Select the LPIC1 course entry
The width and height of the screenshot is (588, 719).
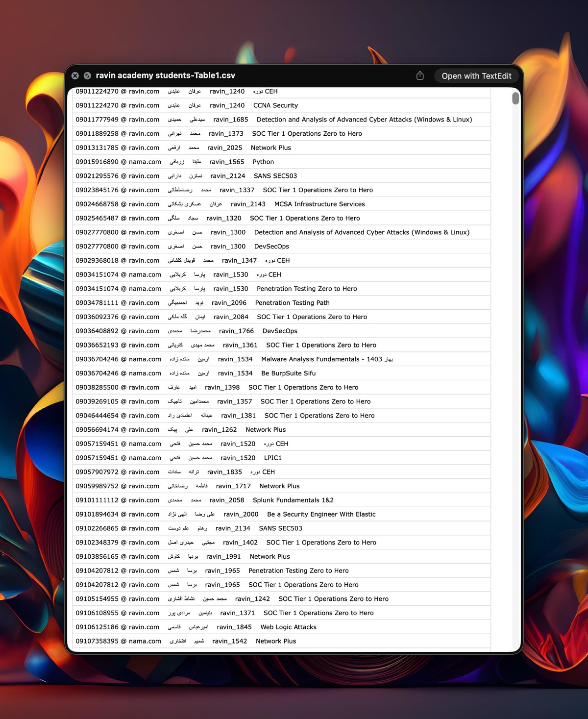pos(272,458)
